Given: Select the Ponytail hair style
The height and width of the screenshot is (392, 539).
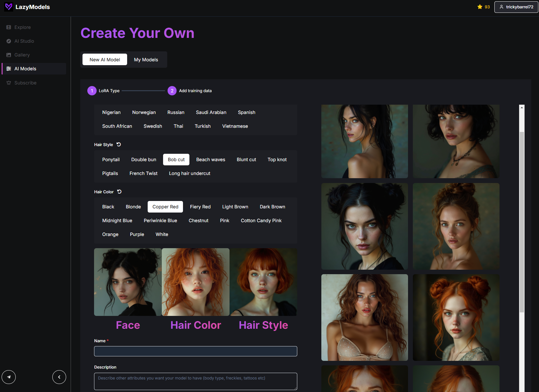Looking at the screenshot, I should 111,160.
